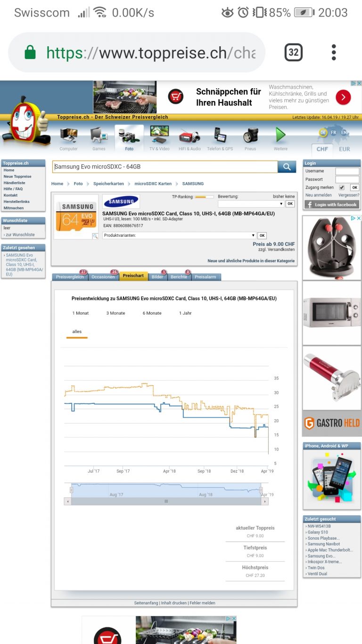Click Neu anmelden link
Screen dimensions: 362x644
point(319,195)
